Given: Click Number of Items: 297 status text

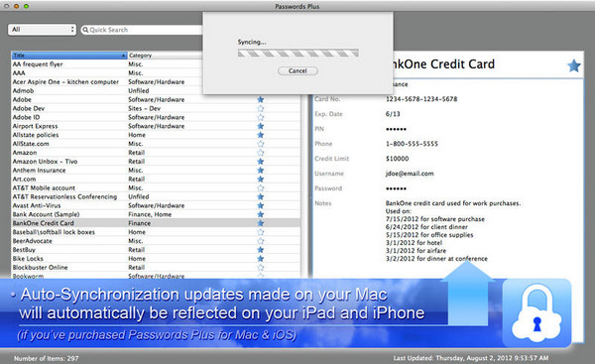Looking at the screenshot, I should pos(47,358).
